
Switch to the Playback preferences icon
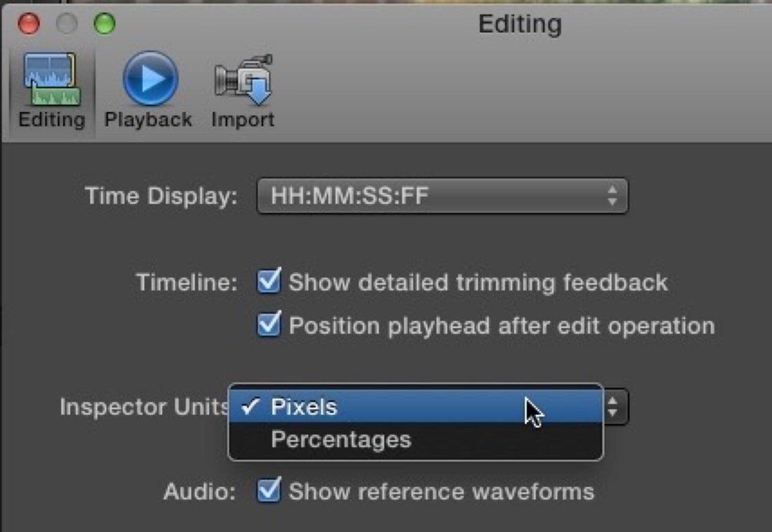pyautogui.click(x=150, y=79)
